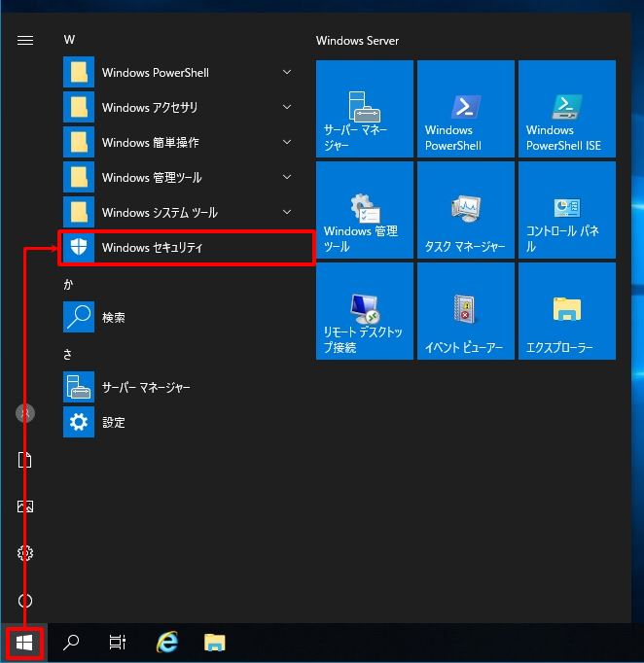This screenshot has width=644, height=663.
Task: Click the Windows アクセサリ folder icon
Action: pyautogui.click(x=79, y=107)
